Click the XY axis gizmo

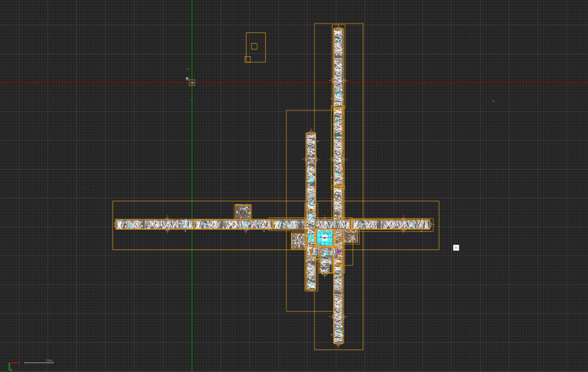click(x=11, y=365)
